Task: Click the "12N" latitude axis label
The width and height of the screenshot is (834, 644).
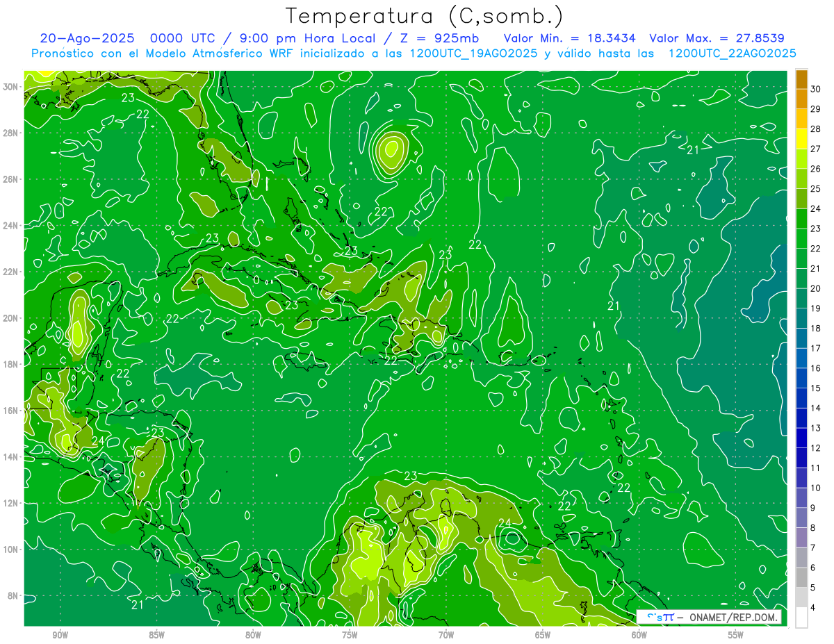Action: pyautogui.click(x=12, y=503)
